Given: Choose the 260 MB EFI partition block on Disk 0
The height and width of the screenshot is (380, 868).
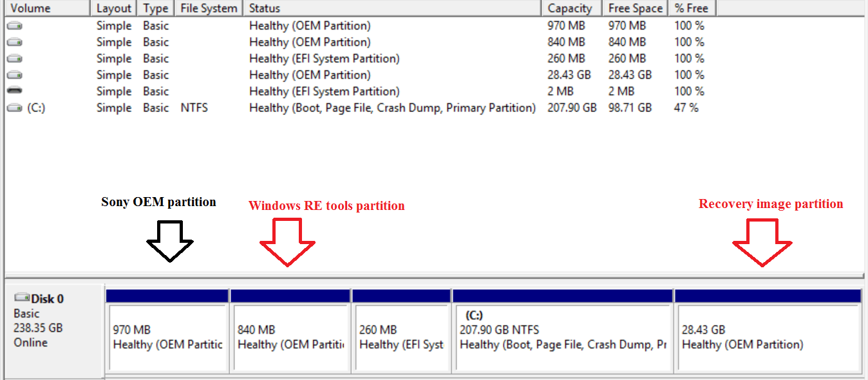Looking at the screenshot, I should coord(401,337).
